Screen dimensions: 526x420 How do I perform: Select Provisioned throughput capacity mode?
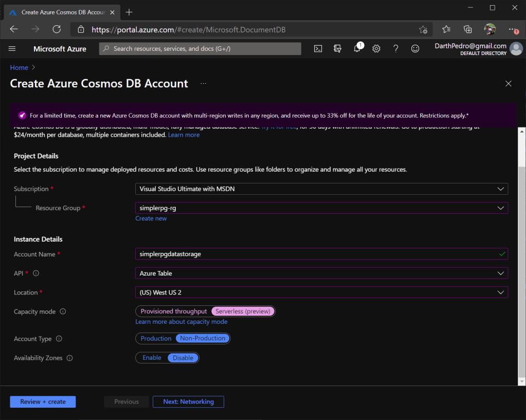[174, 312]
